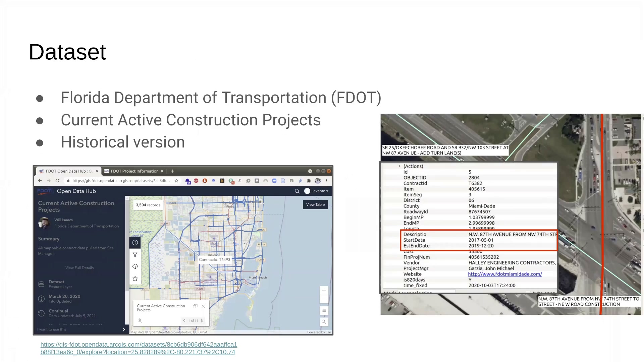
Task: Open a new browser tab
Action: click(172, 171)
